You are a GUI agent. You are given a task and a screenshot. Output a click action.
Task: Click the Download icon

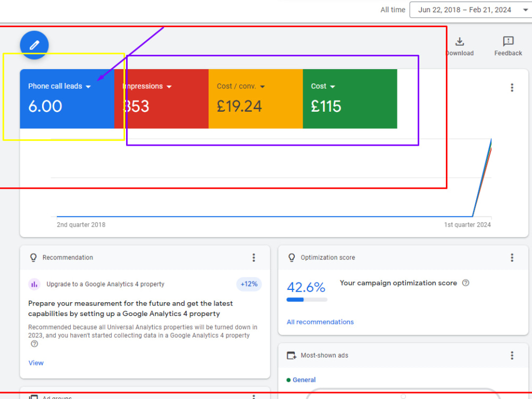point(460,41)
